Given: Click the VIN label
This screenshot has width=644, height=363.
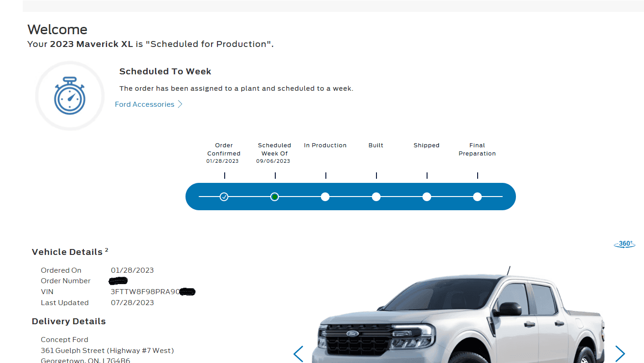Looking at the screenshot, I should [x=47, y=292].
